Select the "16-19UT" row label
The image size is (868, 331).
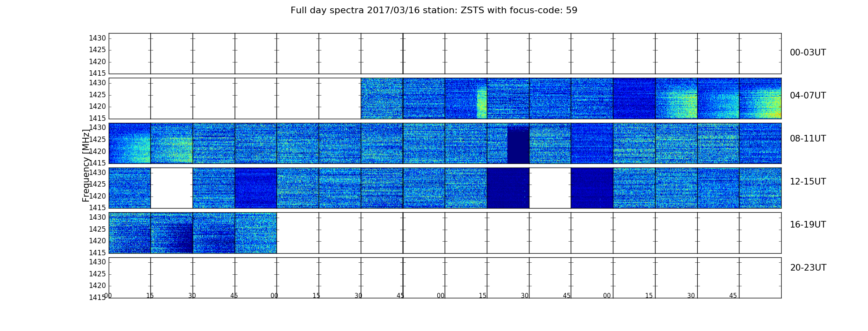808,225
